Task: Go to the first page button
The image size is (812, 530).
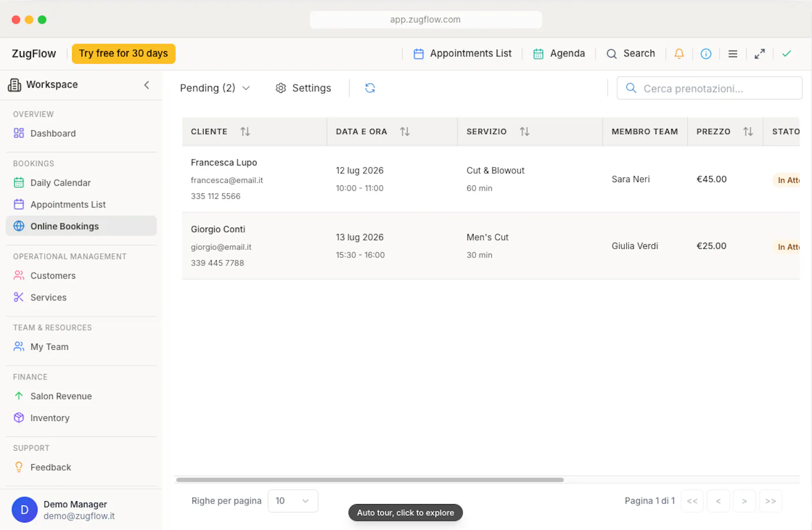Action: [x=692, y=501]
